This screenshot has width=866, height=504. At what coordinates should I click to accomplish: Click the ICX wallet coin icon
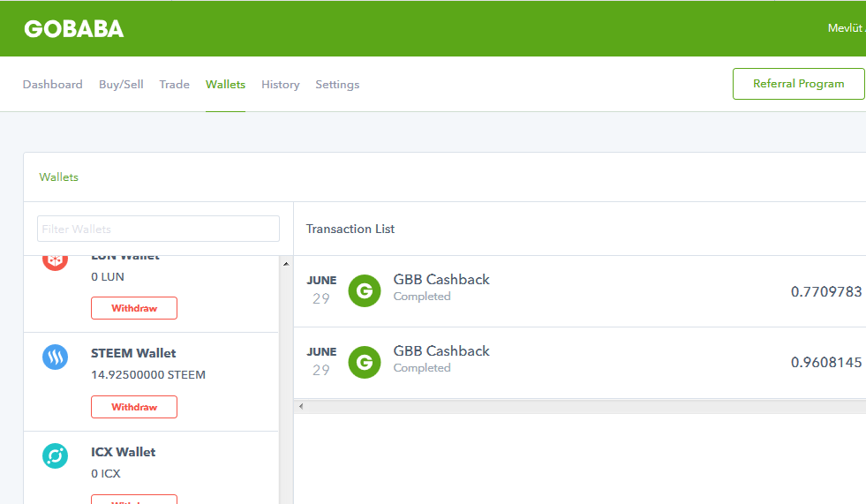click(x=56, y=456)
